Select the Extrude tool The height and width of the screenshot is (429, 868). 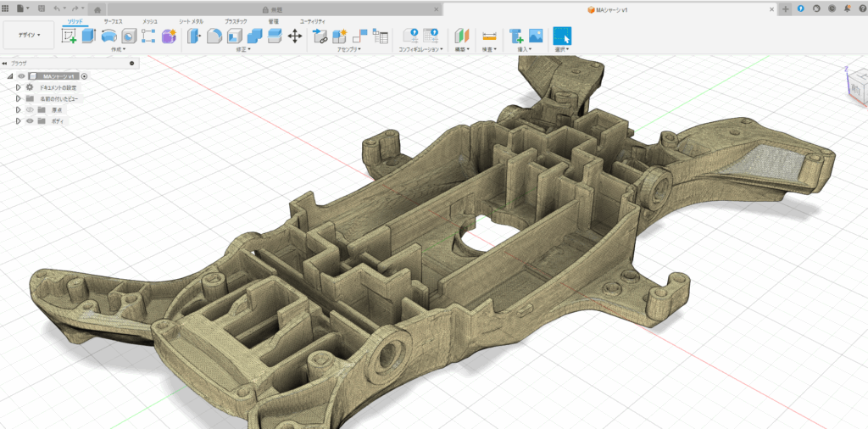tap(89, 36)
